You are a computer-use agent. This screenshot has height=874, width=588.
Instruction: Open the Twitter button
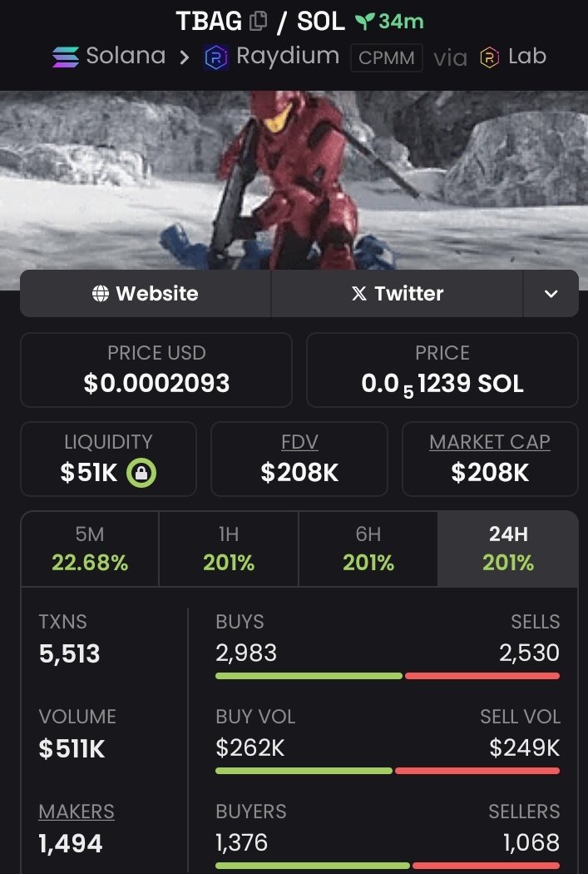tap(397, 294)
